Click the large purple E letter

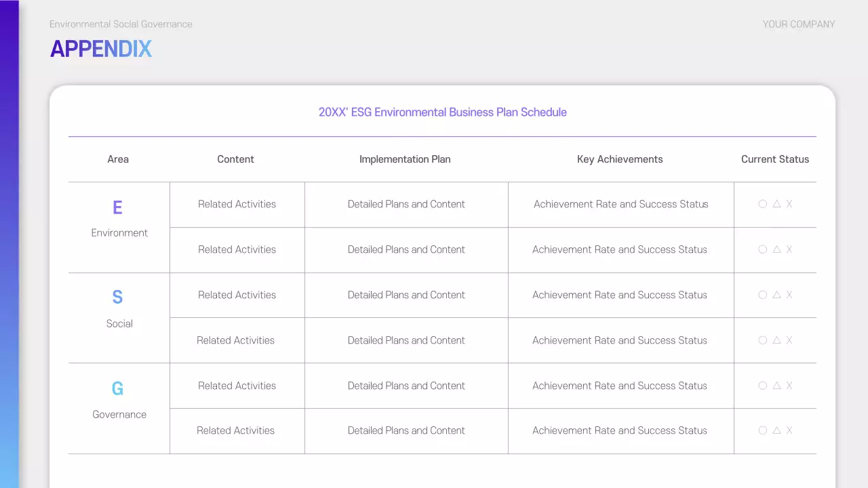[x=117, y=207]
